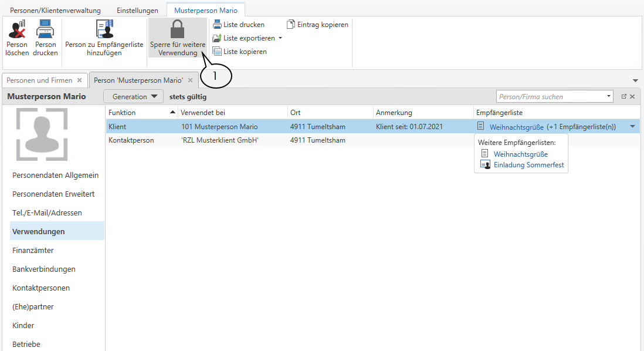Toggle Sperre für weitere Verwendung lock
Screen dimensions: 644x351
click(x=177, y=29)
